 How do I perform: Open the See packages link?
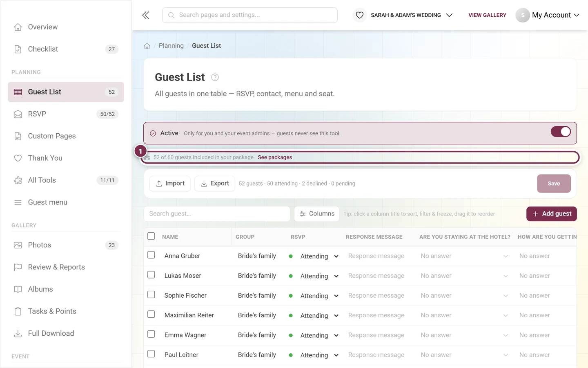click(275, 157)
